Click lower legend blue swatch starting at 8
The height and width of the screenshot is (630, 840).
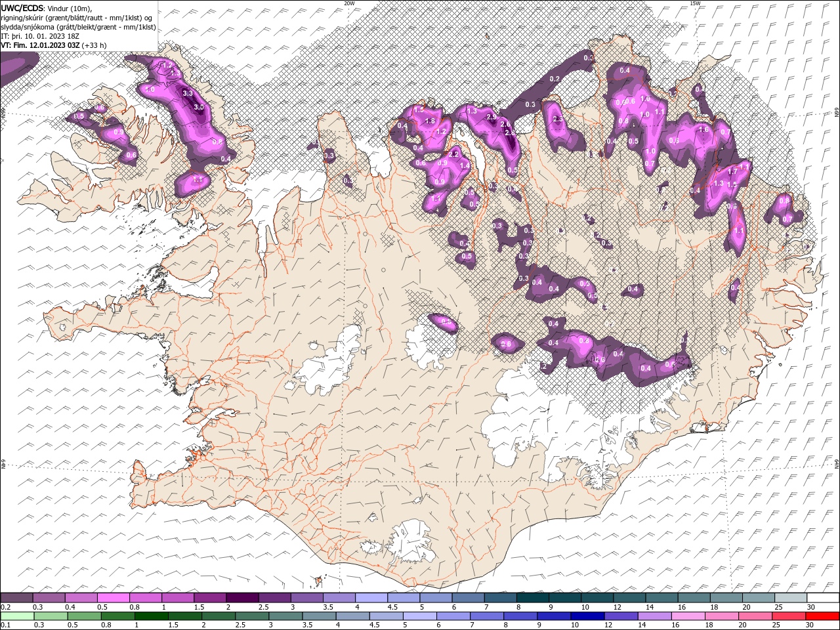(x=520, y=616)
